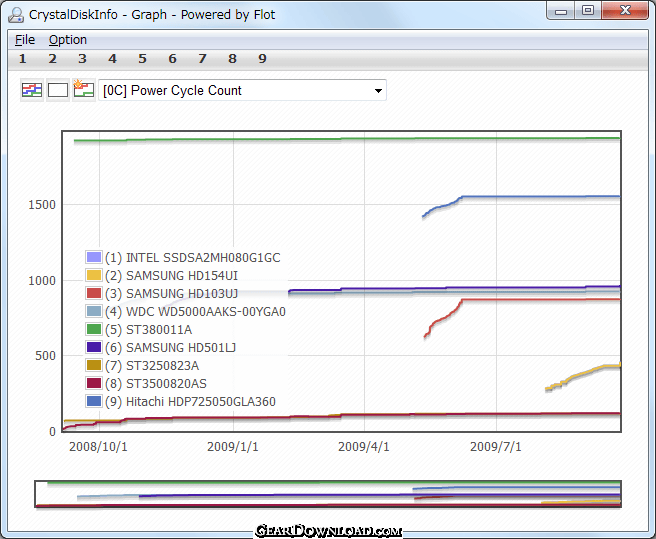656x539 pixels.
Task: Click the Hitachi HDP725050GLA360 blue legend swatch
Action: pos(94,401)
